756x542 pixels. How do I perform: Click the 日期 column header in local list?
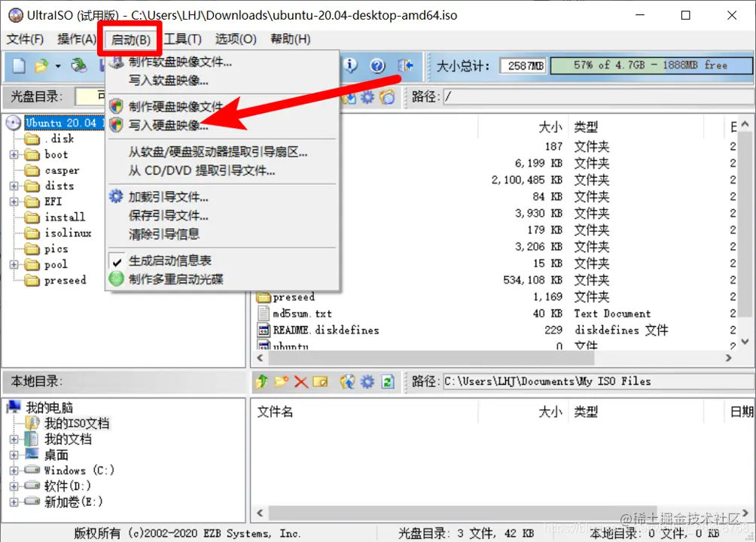[742, 412]
